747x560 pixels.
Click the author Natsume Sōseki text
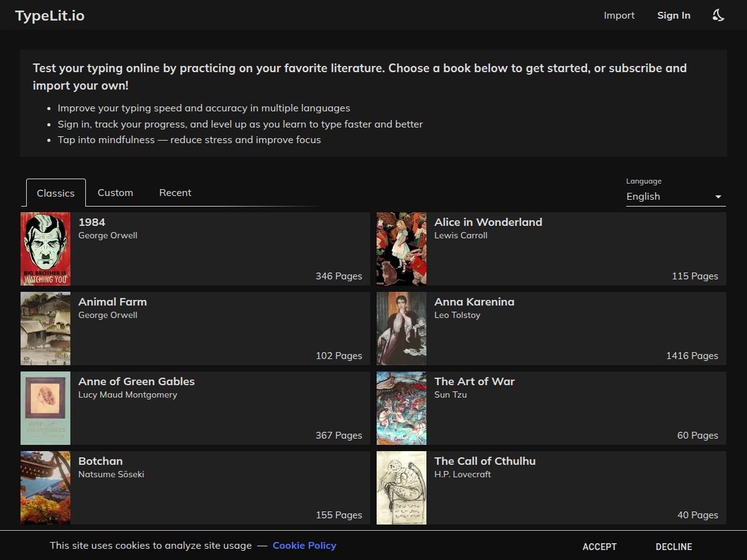tap(111, 474)
